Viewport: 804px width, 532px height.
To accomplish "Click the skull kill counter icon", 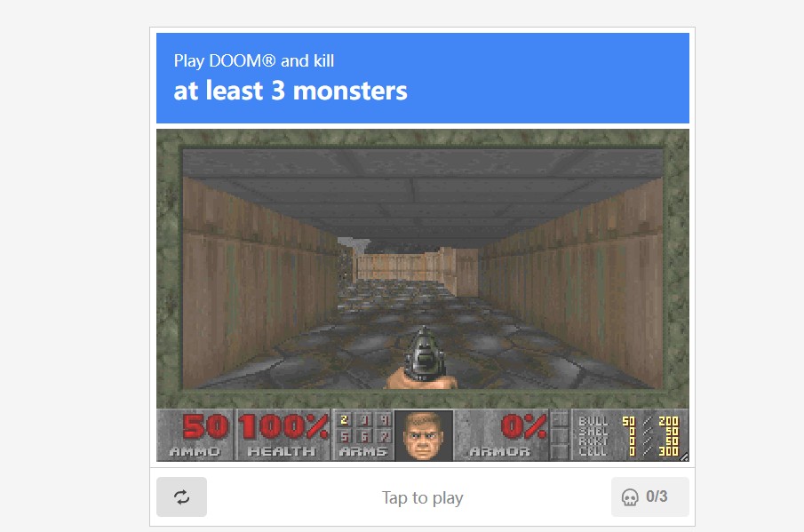I will point(630,497).
